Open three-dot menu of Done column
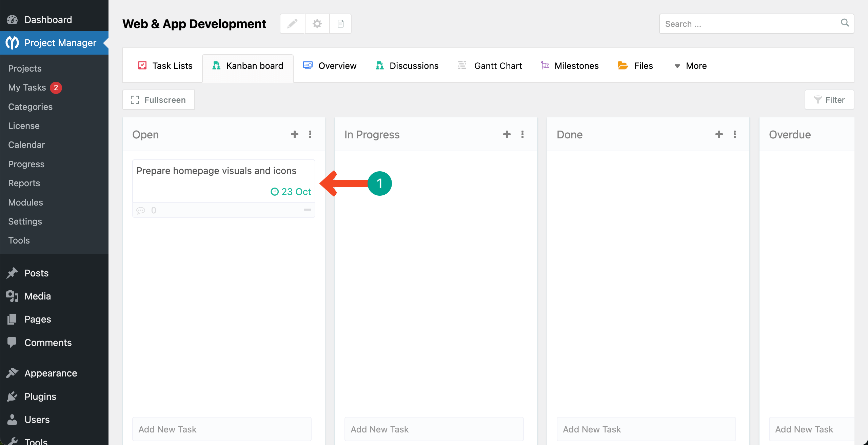The height and width of the screenshot is (445, 868). (735, 134)
